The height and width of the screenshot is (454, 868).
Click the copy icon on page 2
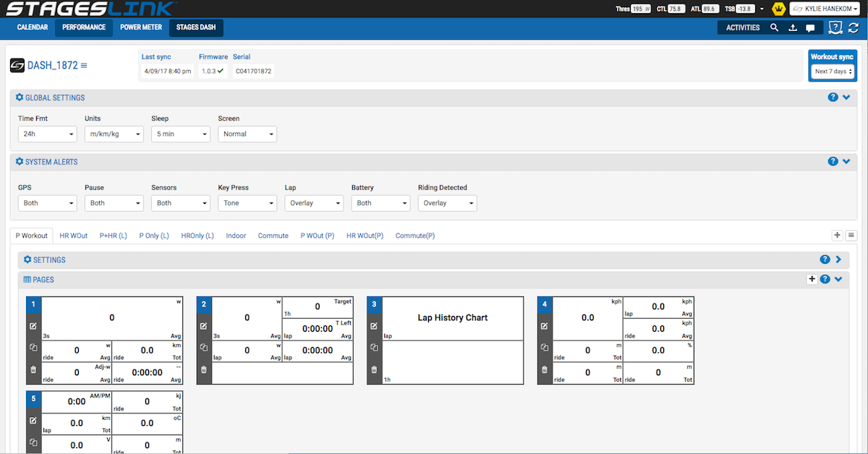203,348
